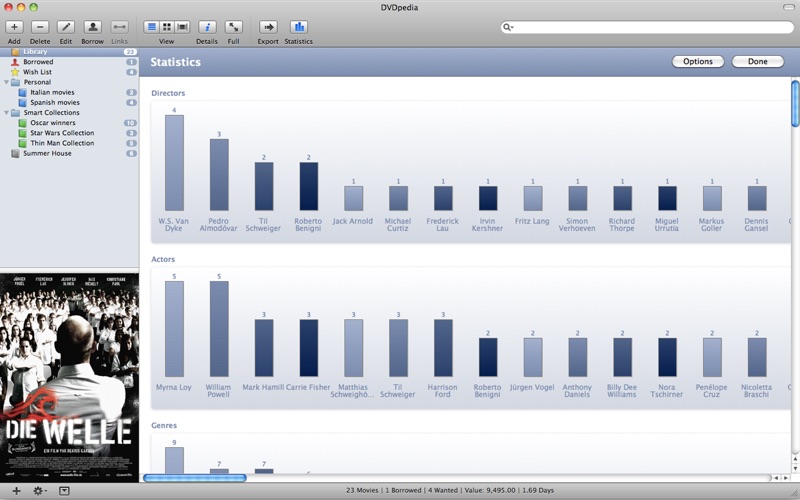Click the Done button
Screen dimensions: 800x500
(x=757, y=62)
